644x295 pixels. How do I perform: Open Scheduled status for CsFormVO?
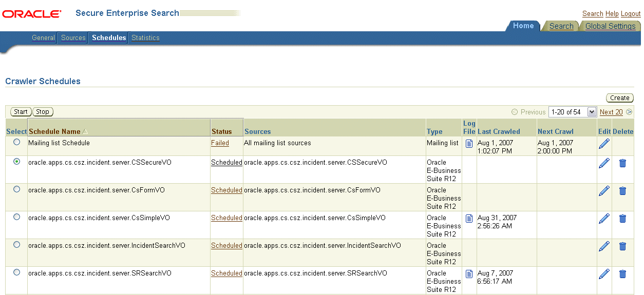click(226, 190)
